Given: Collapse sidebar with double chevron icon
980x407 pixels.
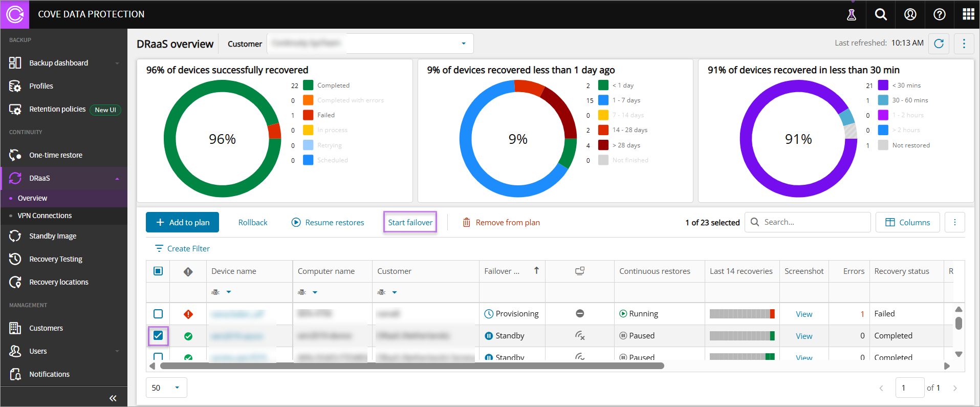Looking at the screenshot, I should click(x=113, y=398).
